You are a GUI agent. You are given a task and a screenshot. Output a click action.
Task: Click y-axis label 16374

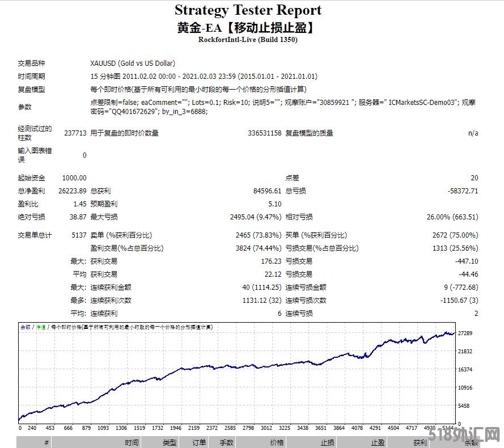tap(465, 370)
